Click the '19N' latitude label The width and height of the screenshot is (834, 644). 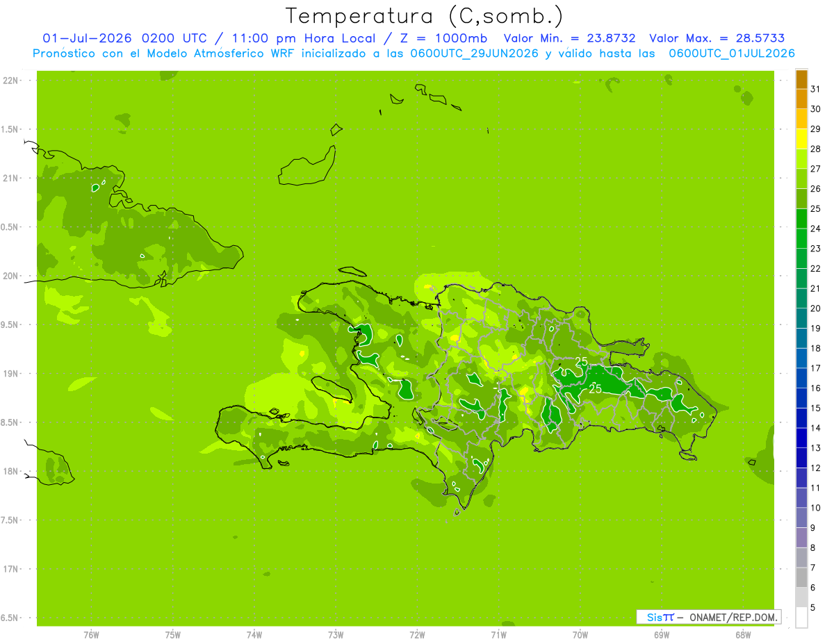12,374
